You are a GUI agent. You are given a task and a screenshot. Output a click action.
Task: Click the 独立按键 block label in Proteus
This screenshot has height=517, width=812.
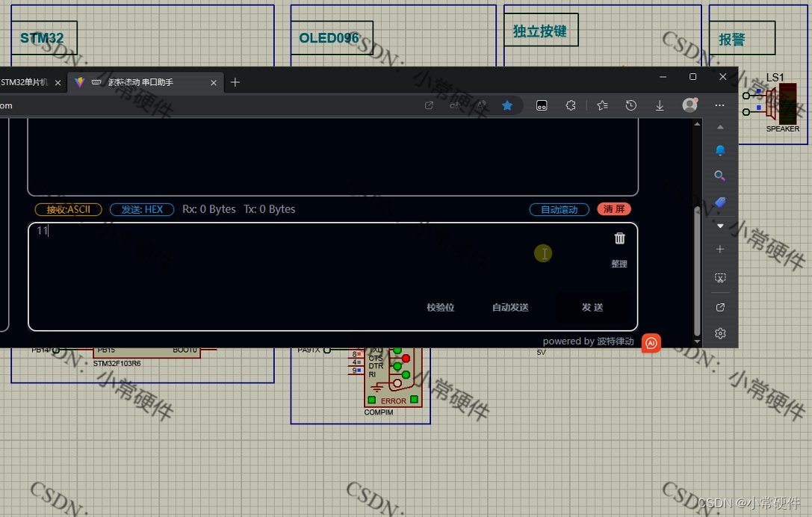click(x=539, y=31)
